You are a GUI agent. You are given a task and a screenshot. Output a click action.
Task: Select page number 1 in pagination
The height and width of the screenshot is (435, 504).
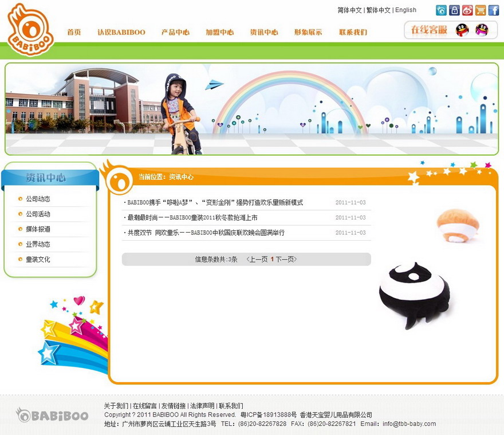point(272,259)
